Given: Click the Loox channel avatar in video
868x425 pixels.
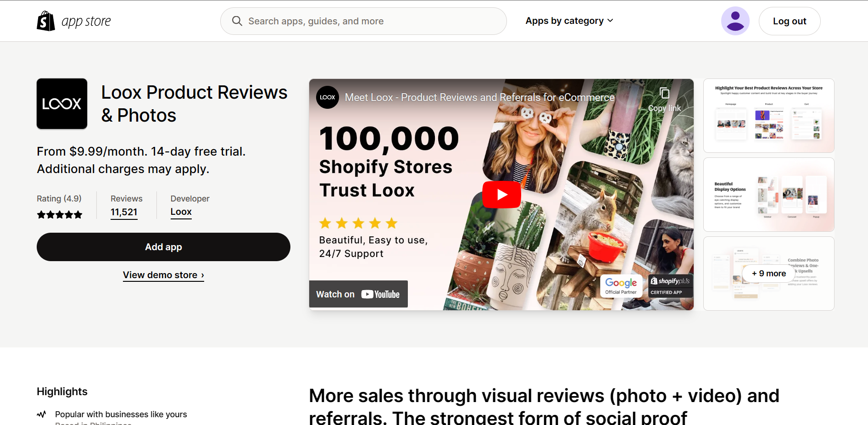Looking at the screenshot, I should [328, 97].
